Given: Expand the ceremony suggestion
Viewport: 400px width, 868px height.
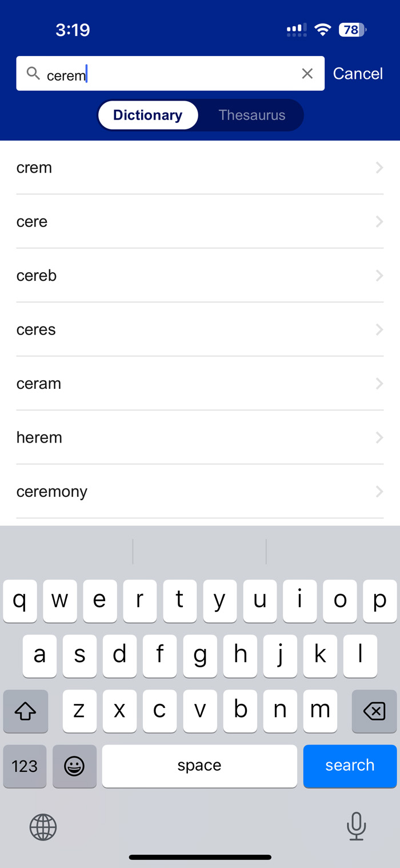Looking at the screenshot, I should 200,491.
